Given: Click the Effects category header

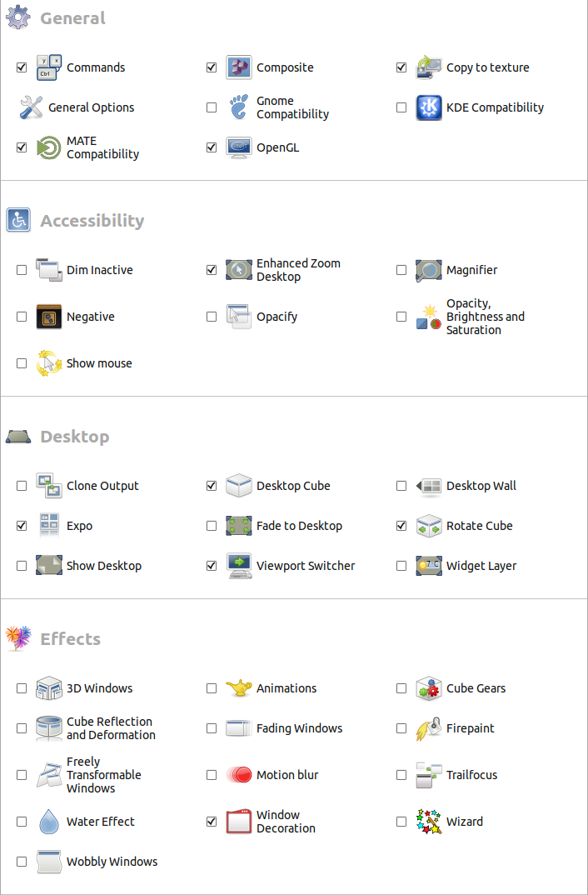Looking at the screenshot, I should tap(71, 638).
